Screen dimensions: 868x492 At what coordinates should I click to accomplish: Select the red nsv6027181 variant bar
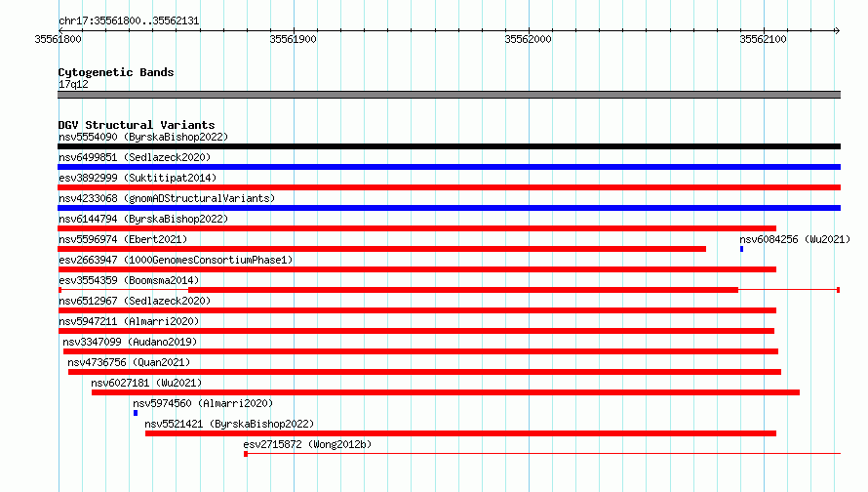pos(446,392)
